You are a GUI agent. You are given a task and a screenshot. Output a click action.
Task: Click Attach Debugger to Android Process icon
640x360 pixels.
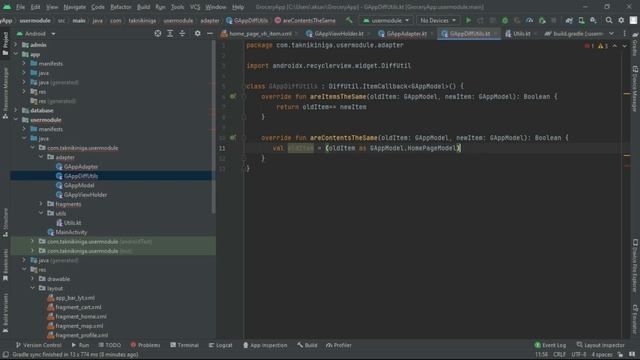coord(542,20)
